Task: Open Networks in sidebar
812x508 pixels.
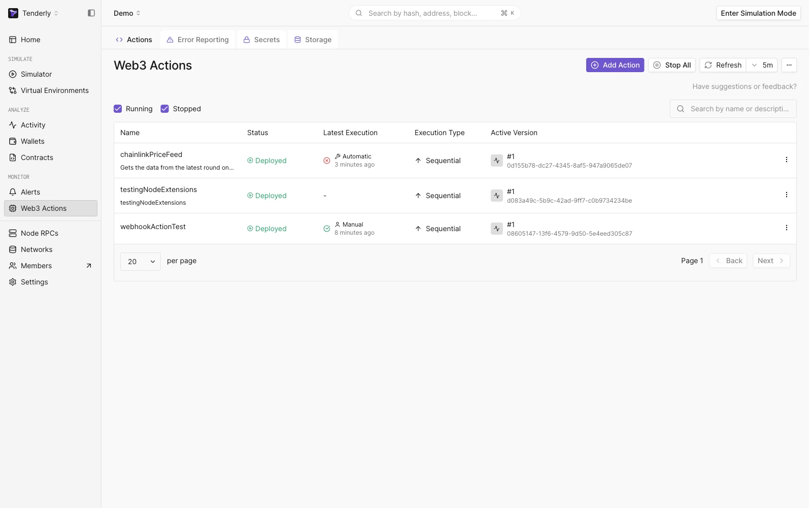Action: pos(51,249)
